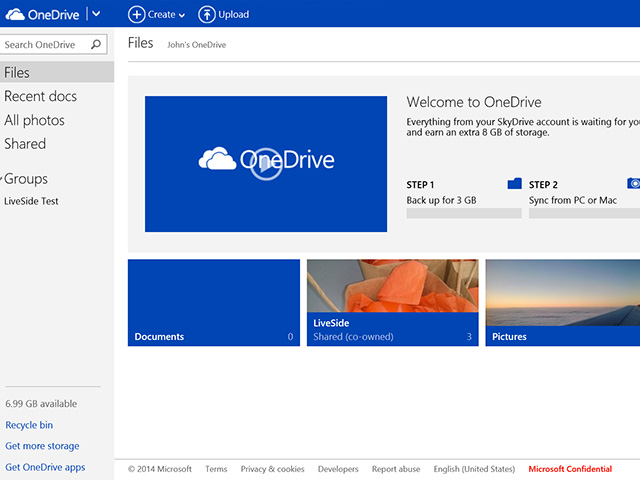
Task: Open the Documents folder tile
Action: coord(214,302)
